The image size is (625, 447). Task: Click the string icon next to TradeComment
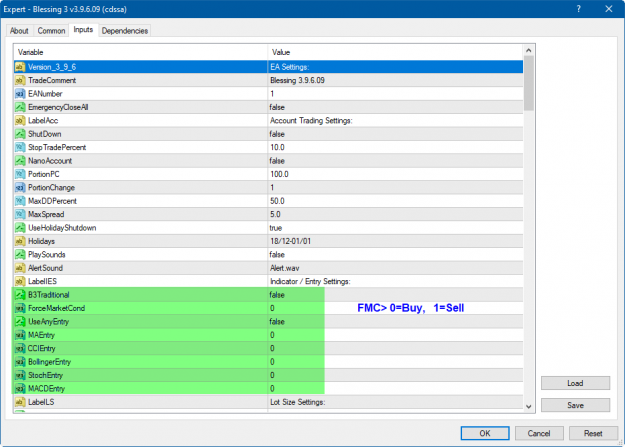point(20,80)
